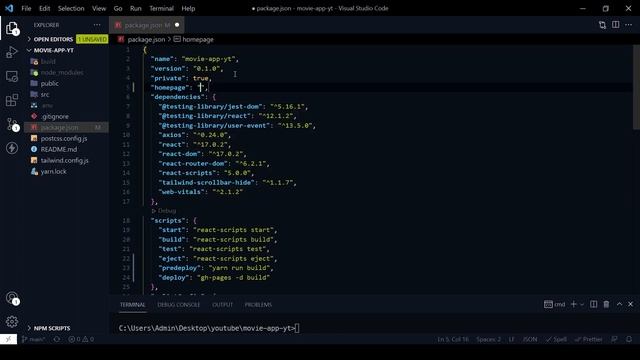The width and height of the screenshot is (640, 360).
Task: Open the Edit menu
Action: point(44,8)
